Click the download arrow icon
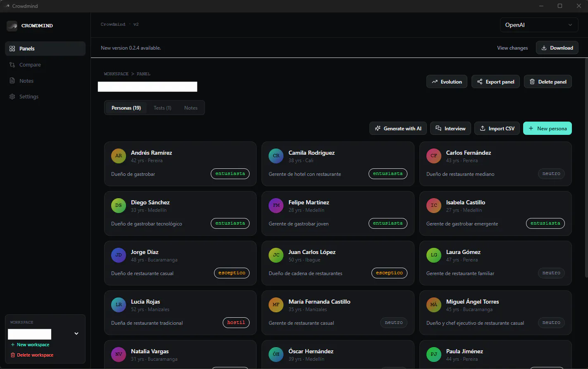 tap(544, 48)
